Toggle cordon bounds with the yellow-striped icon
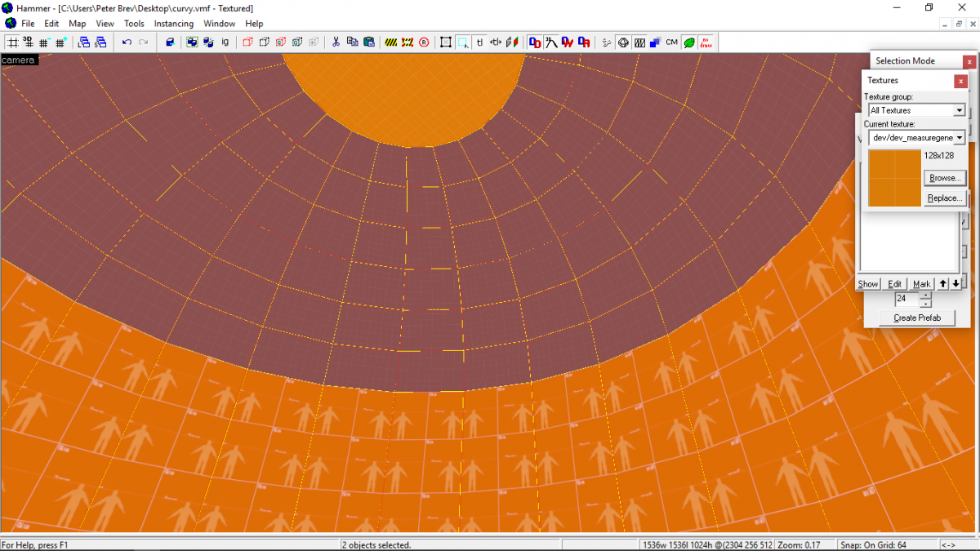The width and height of the screenshot is (980, 551). [392, 42]
